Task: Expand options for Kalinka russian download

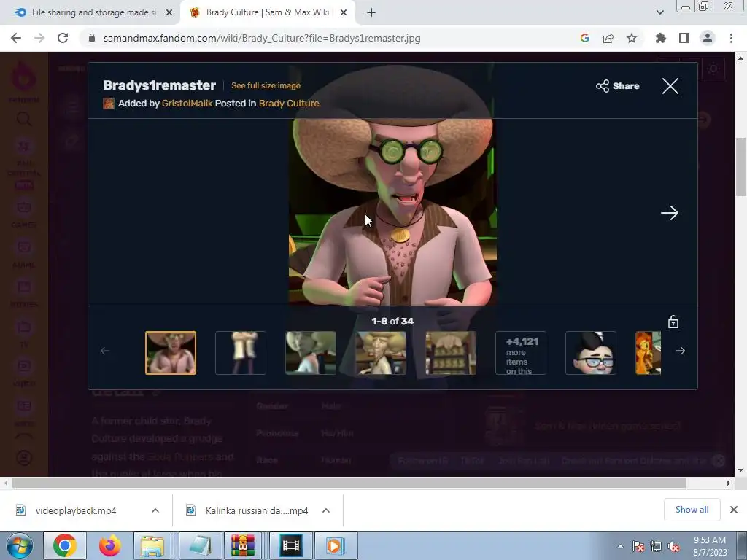Action: click(326, 510)
